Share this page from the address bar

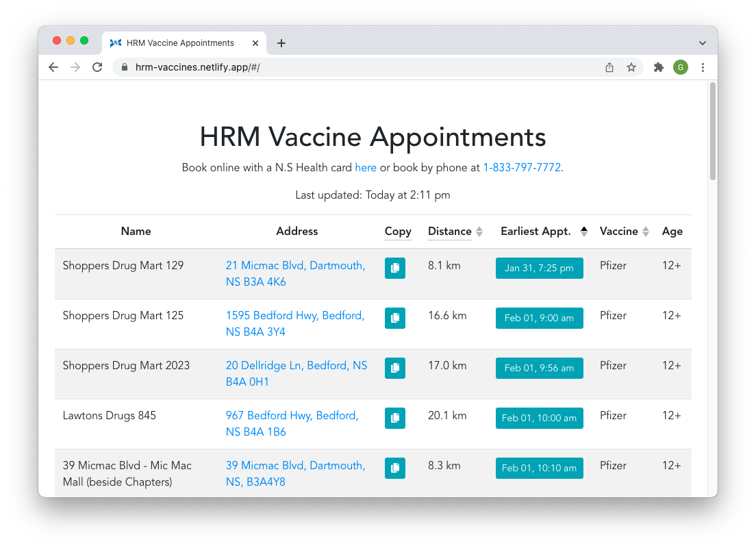[609, 67]
